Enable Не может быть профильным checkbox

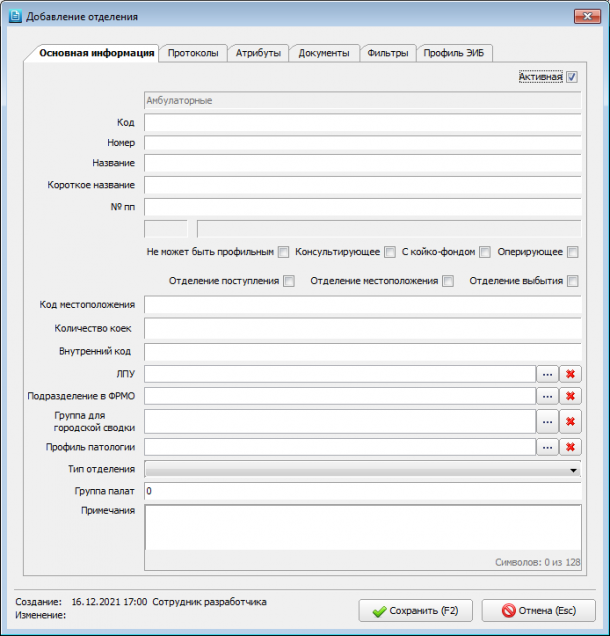[x=284, y=252]
